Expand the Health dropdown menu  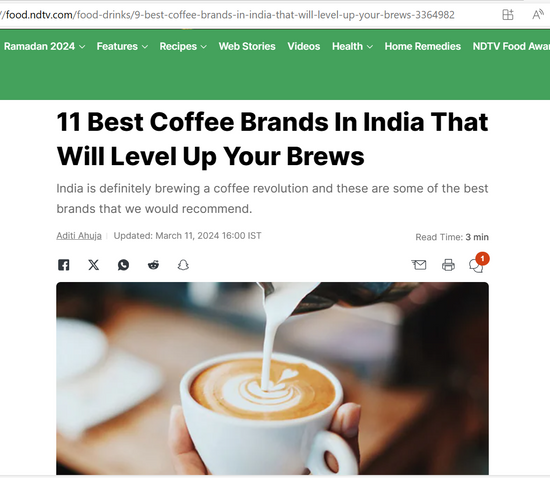pyautogui.click(x=353, y=46)
